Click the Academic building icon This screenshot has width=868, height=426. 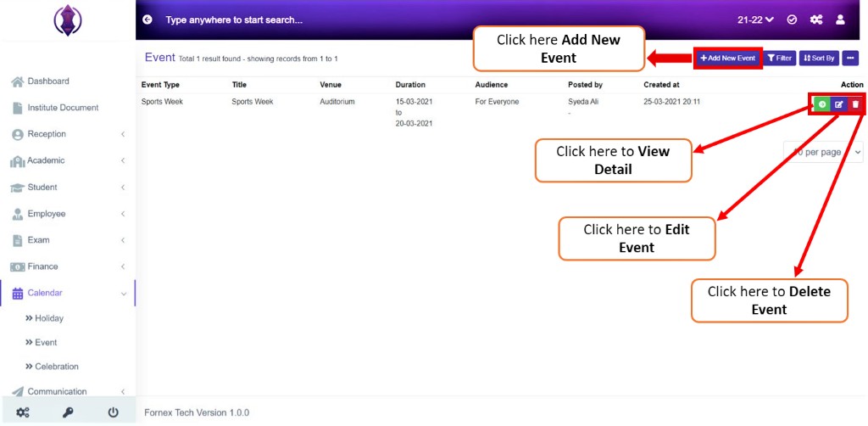[x=18, y=161]
